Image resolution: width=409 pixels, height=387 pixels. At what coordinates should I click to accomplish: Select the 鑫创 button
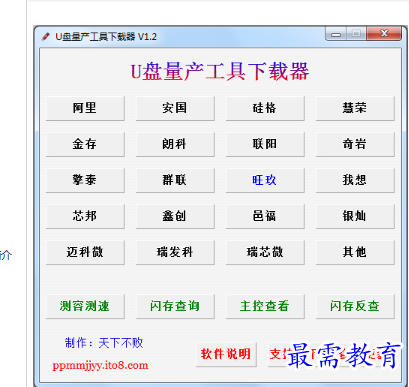point(175,216)
